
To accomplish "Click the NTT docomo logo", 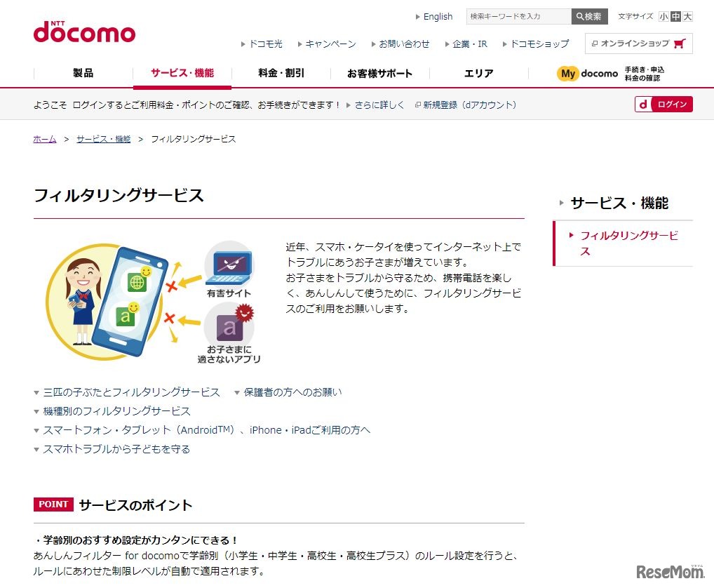I will [x=84, y=32].
